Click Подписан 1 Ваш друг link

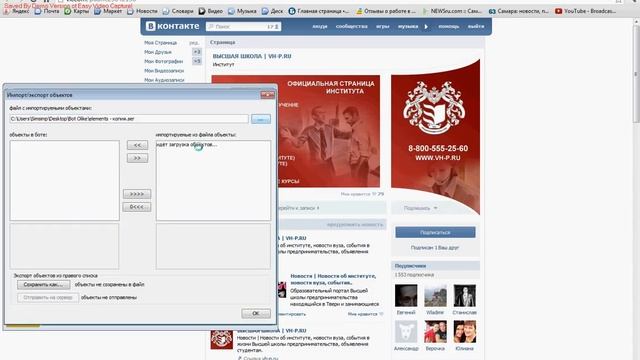(435, 248)
